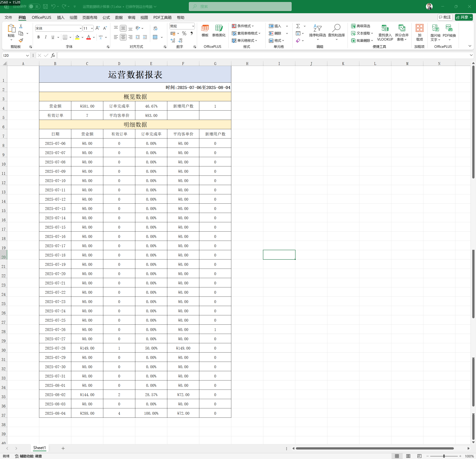This screenshot has width=476, height=459.
Task: Open the 表格美化 table beautify tool
Action: [x=219, y=31]
